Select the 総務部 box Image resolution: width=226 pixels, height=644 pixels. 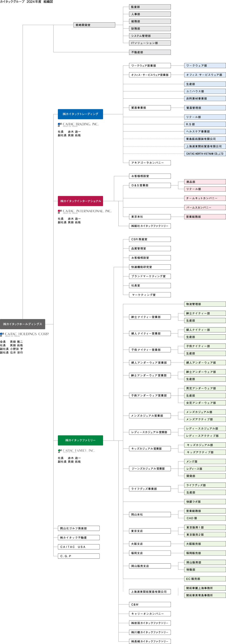click(150, 21)
